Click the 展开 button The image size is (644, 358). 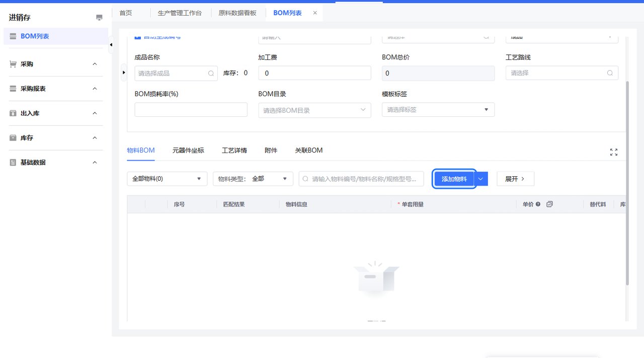point(515,179)
